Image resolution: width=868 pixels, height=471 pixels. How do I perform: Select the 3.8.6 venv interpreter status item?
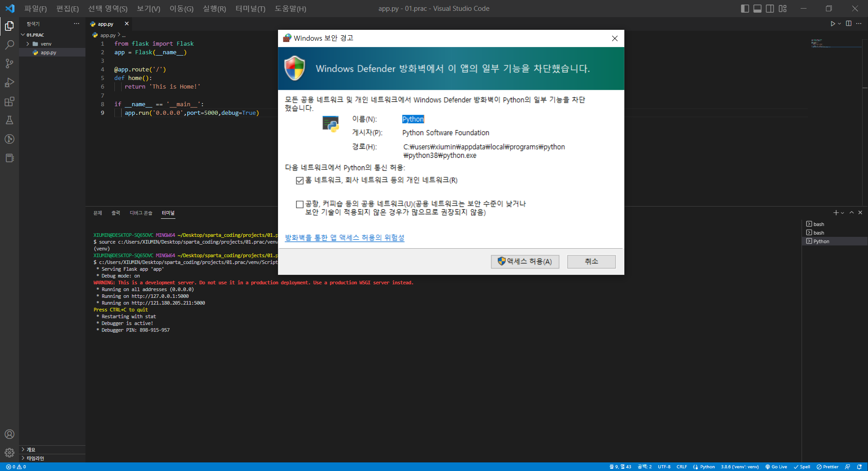coord(740,467)
